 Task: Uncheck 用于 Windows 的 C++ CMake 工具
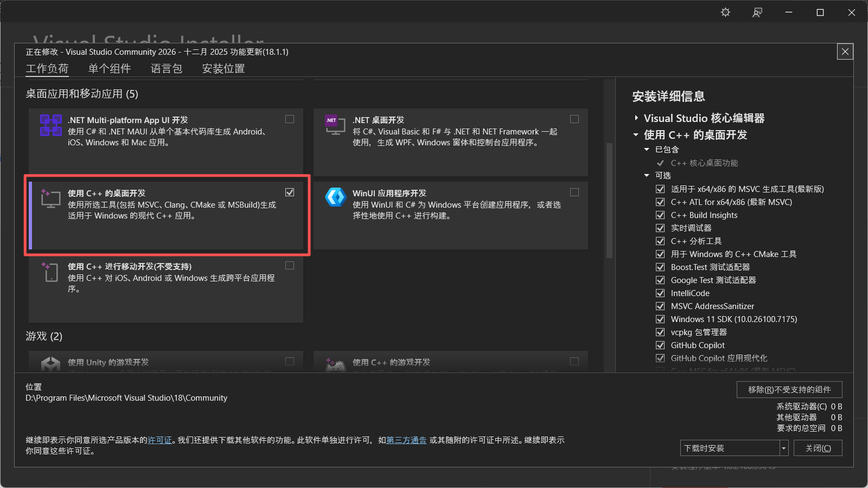660,254
